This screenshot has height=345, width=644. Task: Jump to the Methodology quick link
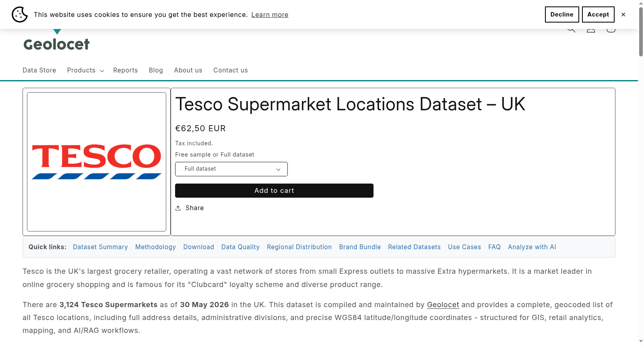click(x=155, y=247)
